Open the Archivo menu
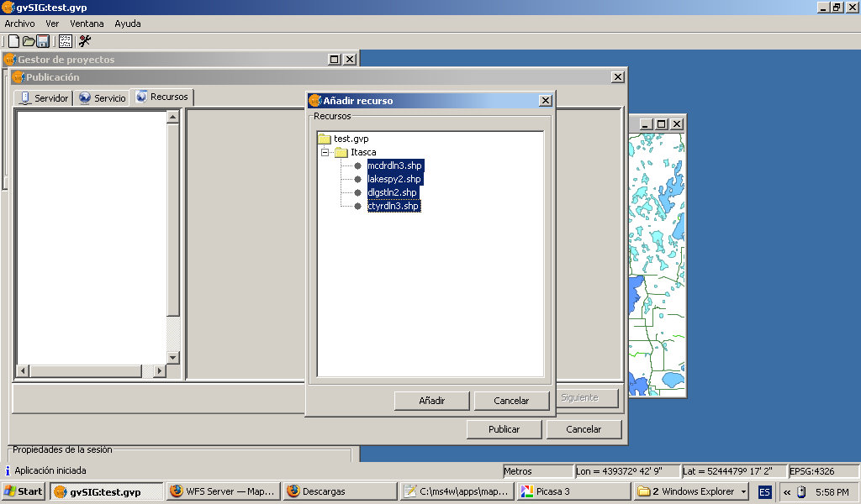 pos(19,24)
